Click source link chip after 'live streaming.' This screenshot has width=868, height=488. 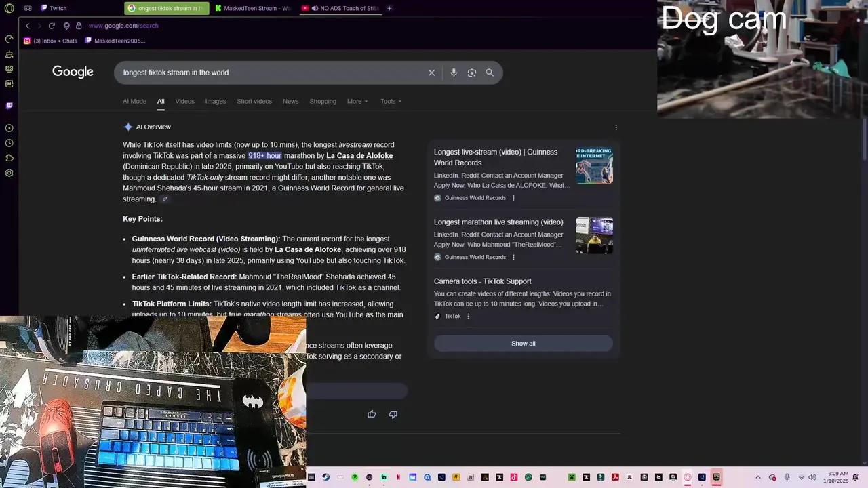pyautogui.click(x=164, y=199)
